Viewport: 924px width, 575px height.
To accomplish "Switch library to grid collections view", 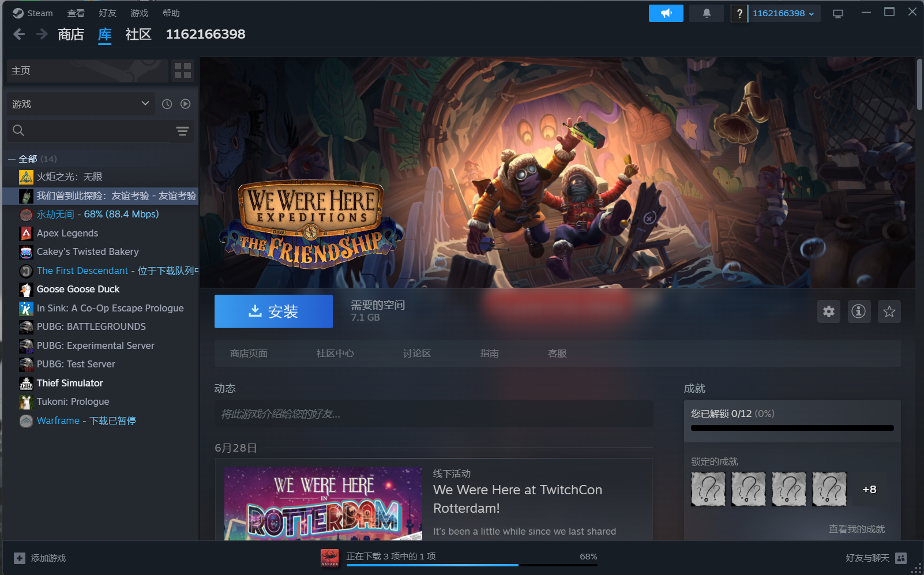I will tap(183, 70).
